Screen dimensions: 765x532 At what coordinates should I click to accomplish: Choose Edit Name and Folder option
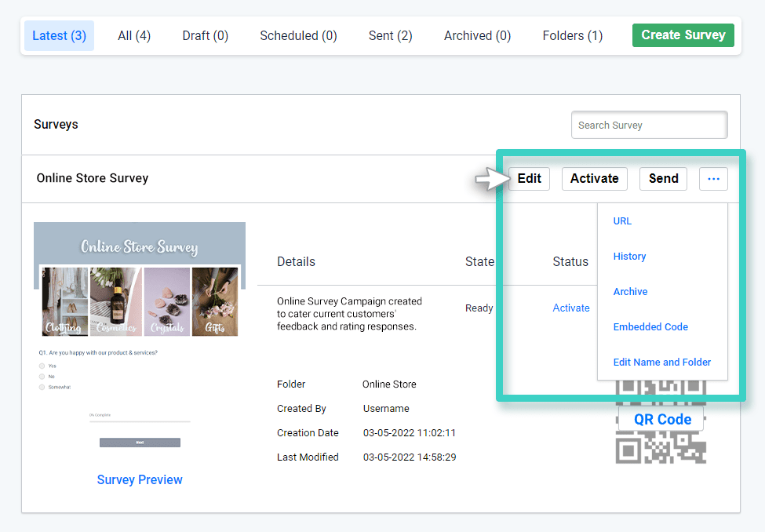point(662,362)
